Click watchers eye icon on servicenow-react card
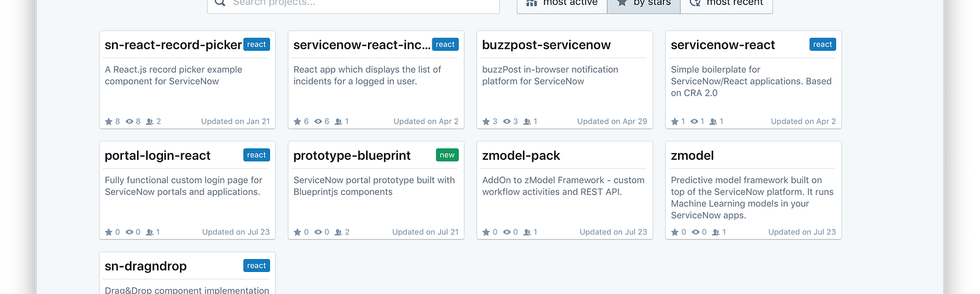Image resolution: width=980 pixels, height=294 pixels. tap(694, 121)
